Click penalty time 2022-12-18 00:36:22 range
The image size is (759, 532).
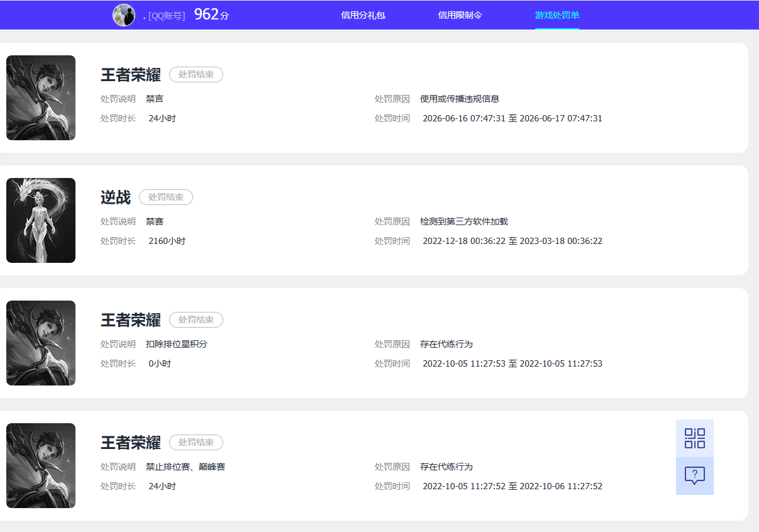coord(512,241)
